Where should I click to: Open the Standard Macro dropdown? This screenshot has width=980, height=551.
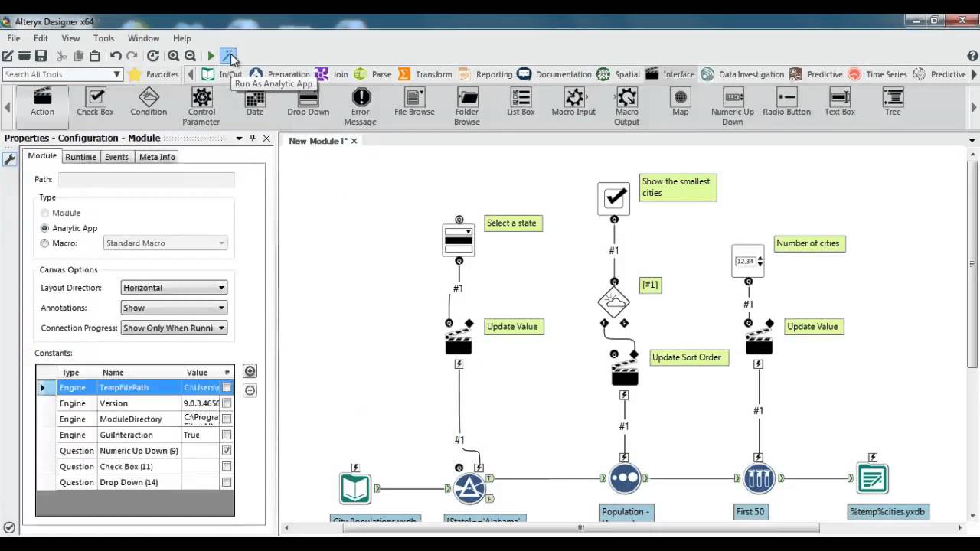[165, 243]
